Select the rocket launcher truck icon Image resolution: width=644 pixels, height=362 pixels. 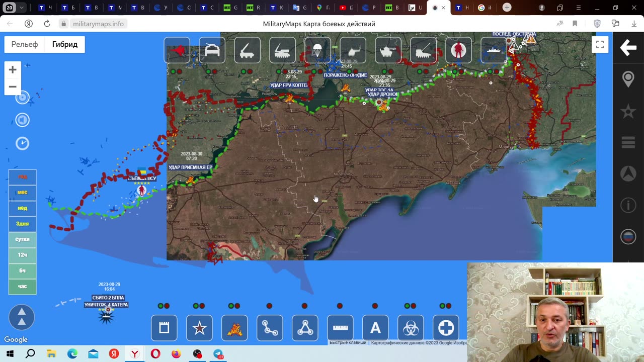(x=248, y=50)
